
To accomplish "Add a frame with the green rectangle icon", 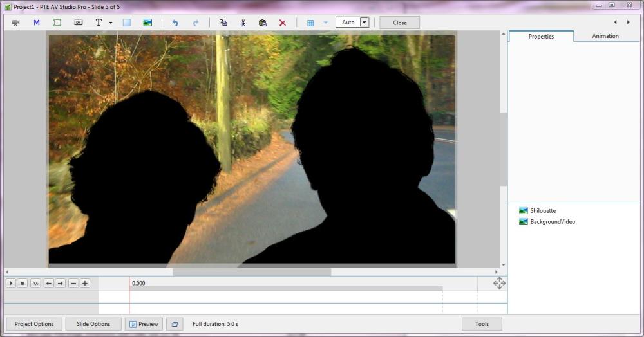I will [x=57, y=23].
